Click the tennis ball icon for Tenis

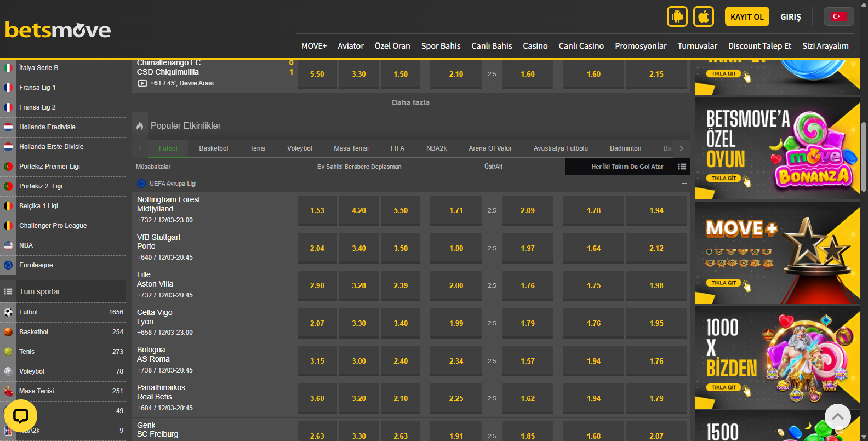pos(8,352)
